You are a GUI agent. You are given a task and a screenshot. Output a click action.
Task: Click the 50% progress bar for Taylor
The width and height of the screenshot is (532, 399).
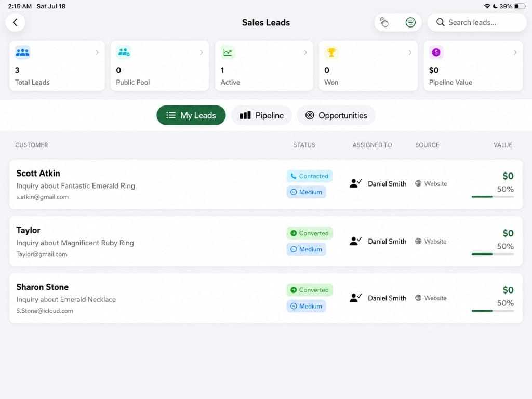pos(493,254)
